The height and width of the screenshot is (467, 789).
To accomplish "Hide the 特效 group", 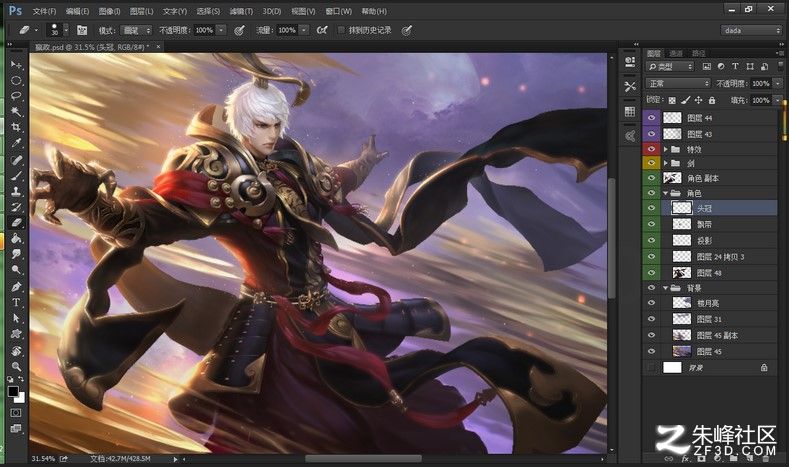I will click(652, 149).
